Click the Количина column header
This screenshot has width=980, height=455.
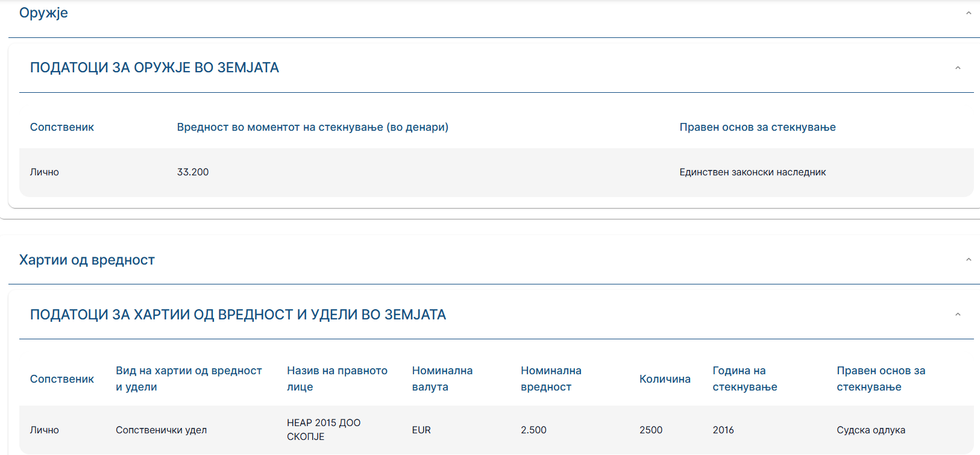[x=665, y=379]
